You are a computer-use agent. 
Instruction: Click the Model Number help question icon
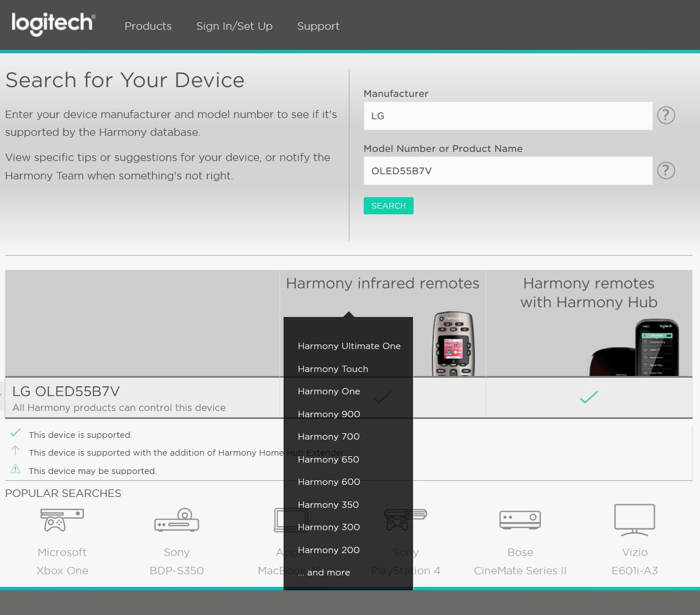(x=666, y=170)
